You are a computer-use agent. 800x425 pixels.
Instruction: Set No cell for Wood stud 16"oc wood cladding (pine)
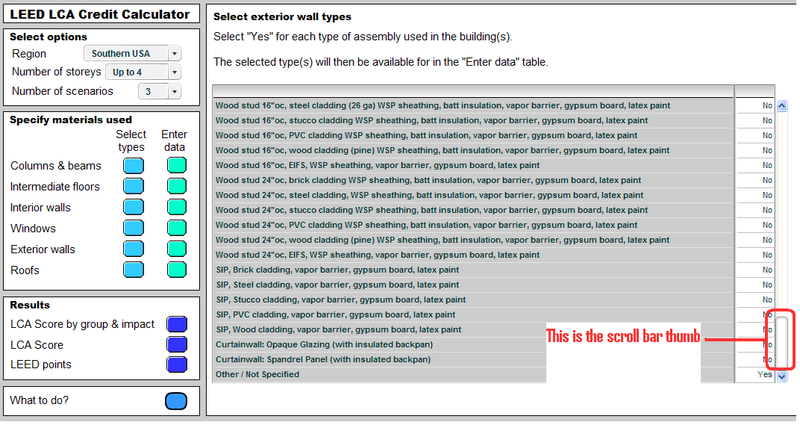[755, 150]
